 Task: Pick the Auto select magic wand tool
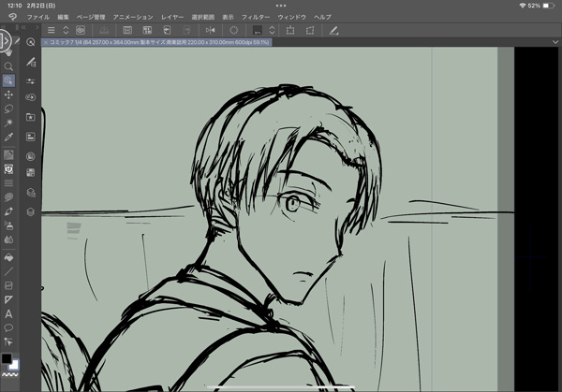coord(8,123)
